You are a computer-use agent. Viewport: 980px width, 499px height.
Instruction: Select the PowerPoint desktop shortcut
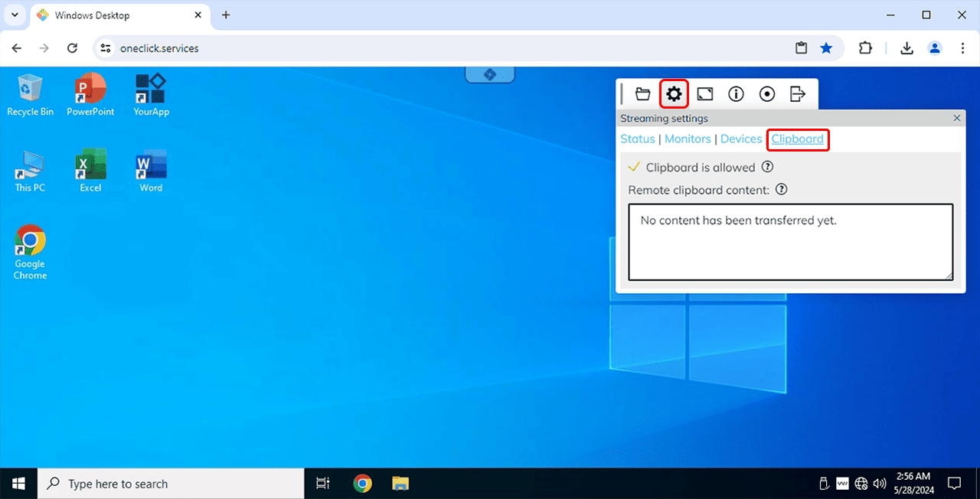pyautogui.click(x=90, y=94)
